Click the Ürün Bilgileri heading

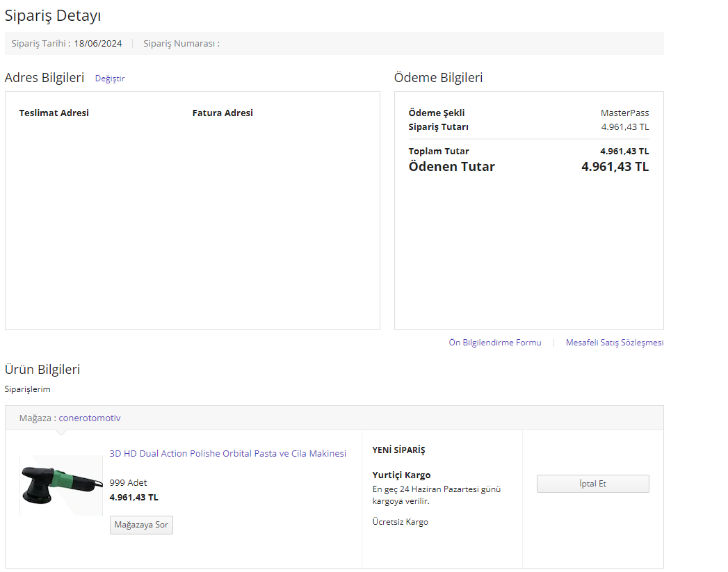[x=42, y=369]
